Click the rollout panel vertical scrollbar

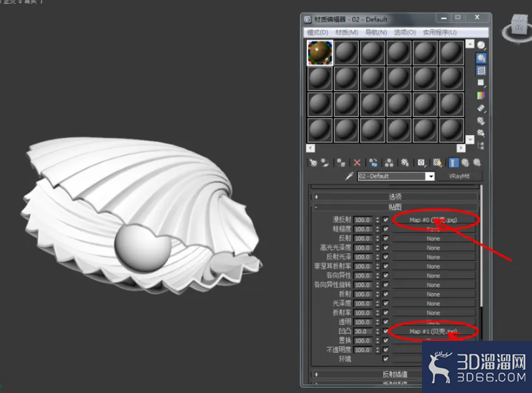(481, 246)
